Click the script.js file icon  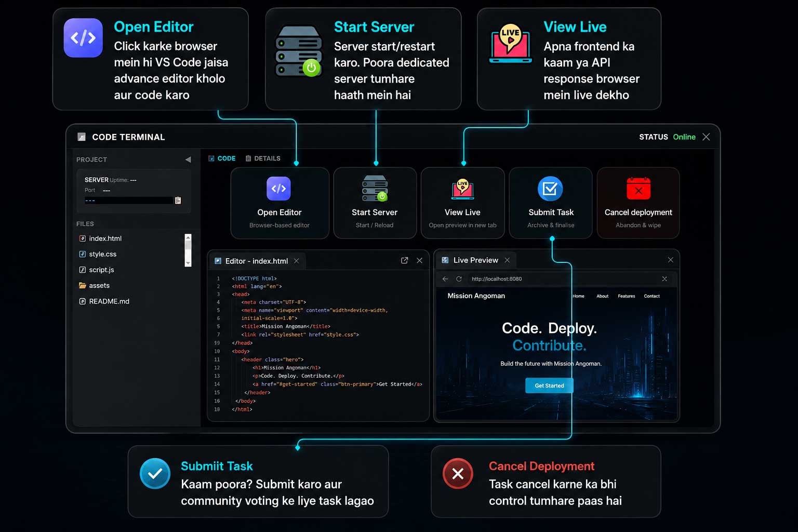click(x=82, y=270)
